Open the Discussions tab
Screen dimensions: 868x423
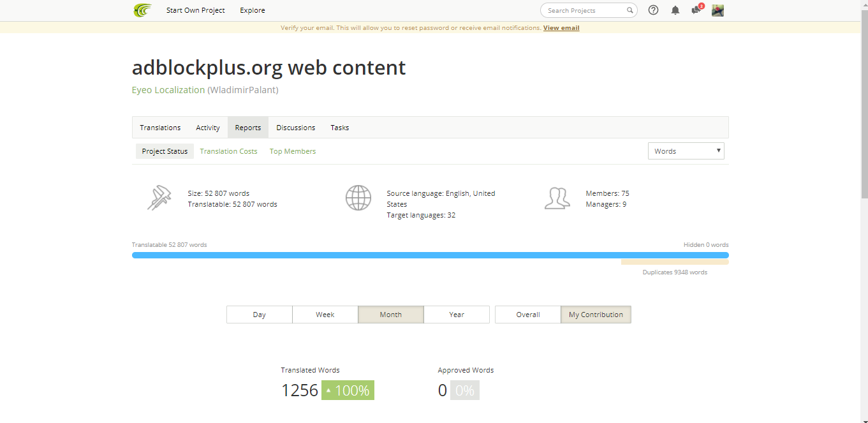pos(296,128)
